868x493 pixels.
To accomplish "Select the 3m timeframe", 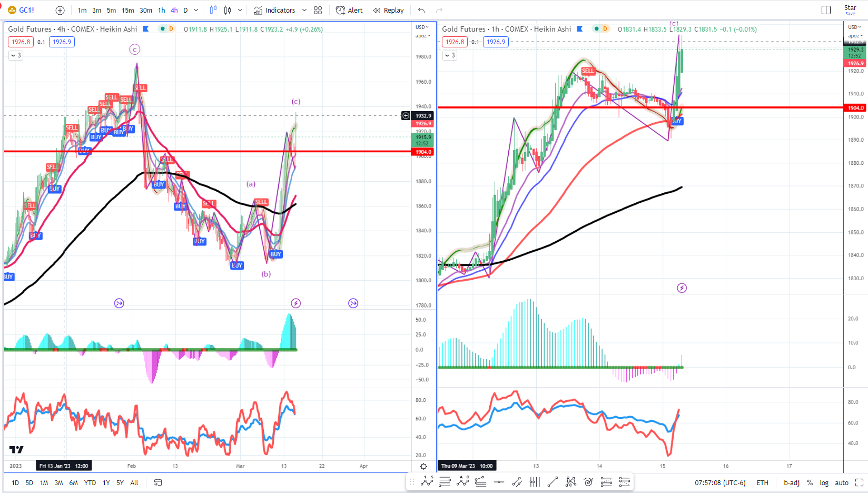I will [x=97, y=10].
